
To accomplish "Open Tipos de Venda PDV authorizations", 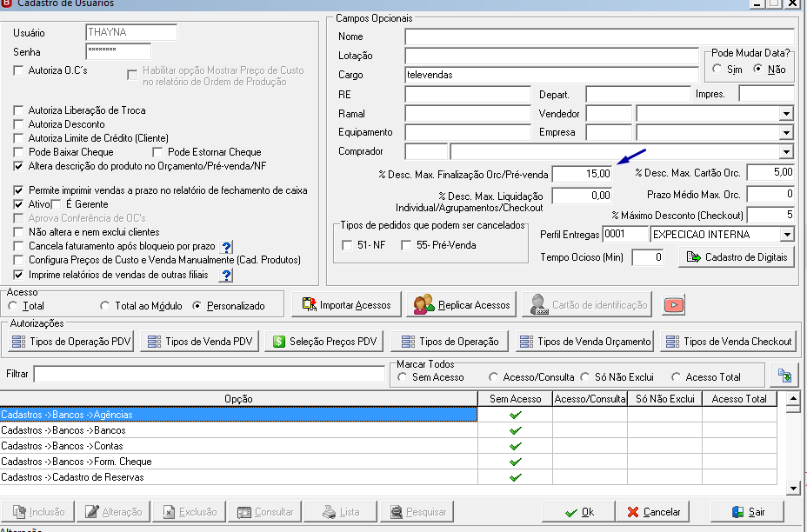I will [x=199, y=341].
